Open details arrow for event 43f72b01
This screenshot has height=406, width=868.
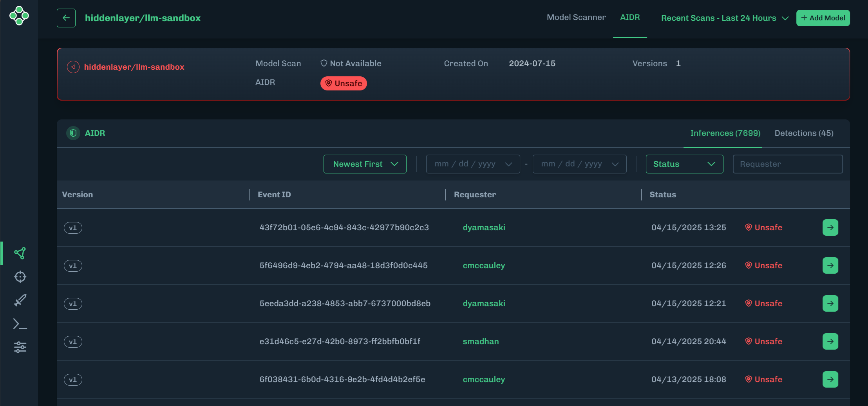pos(830,227)
